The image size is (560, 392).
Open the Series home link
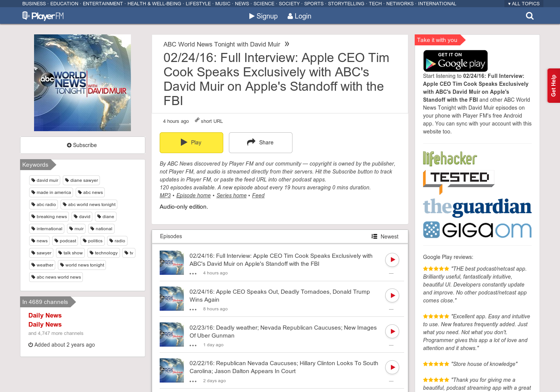point(232,195)
